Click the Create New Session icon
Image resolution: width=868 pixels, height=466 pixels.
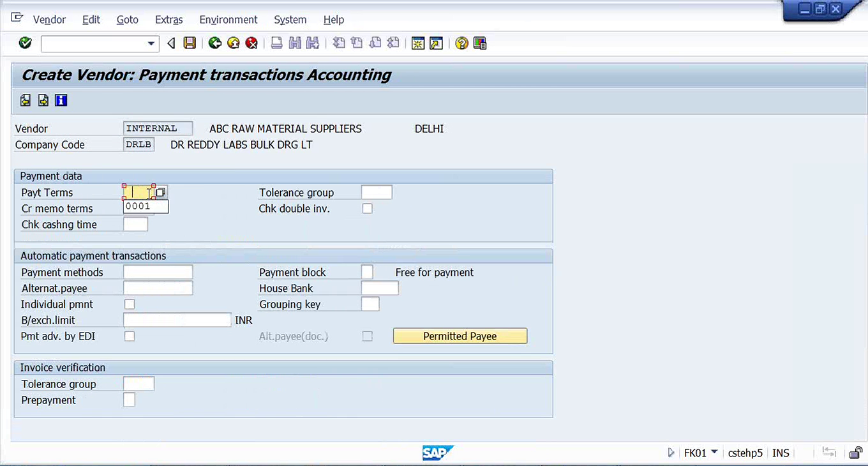click(x=418, y=43)
